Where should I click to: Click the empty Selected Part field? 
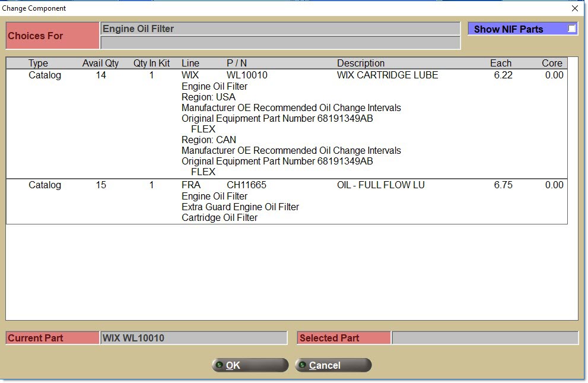(x=484, y=338)
